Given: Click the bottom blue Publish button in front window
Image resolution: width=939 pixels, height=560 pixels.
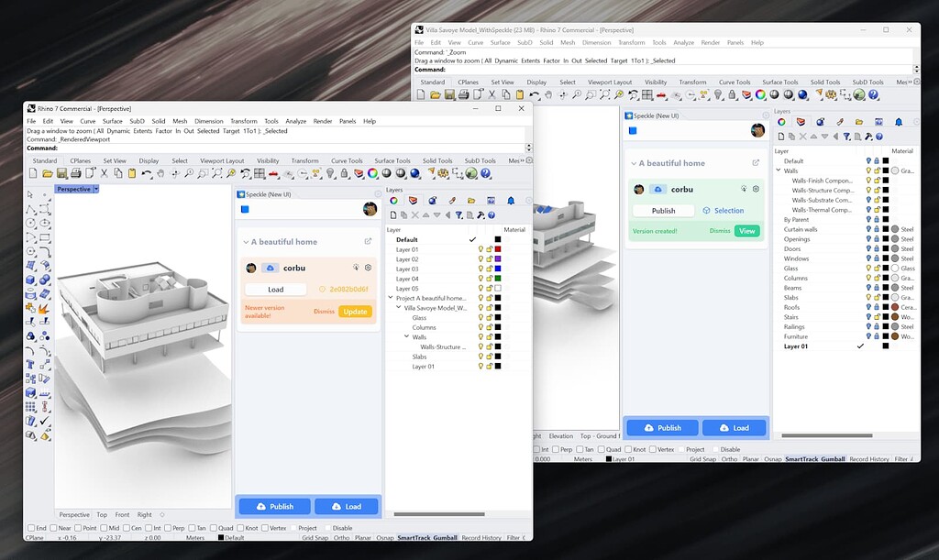Looking at the screenshot, I should coord(275,506).
